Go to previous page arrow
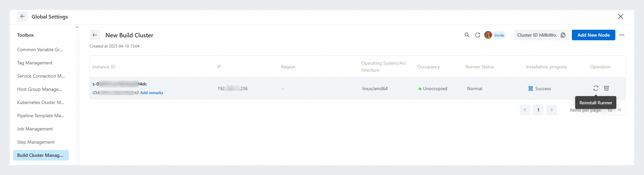The width and height of the screenshot is (644, 175). coord(525,110)
